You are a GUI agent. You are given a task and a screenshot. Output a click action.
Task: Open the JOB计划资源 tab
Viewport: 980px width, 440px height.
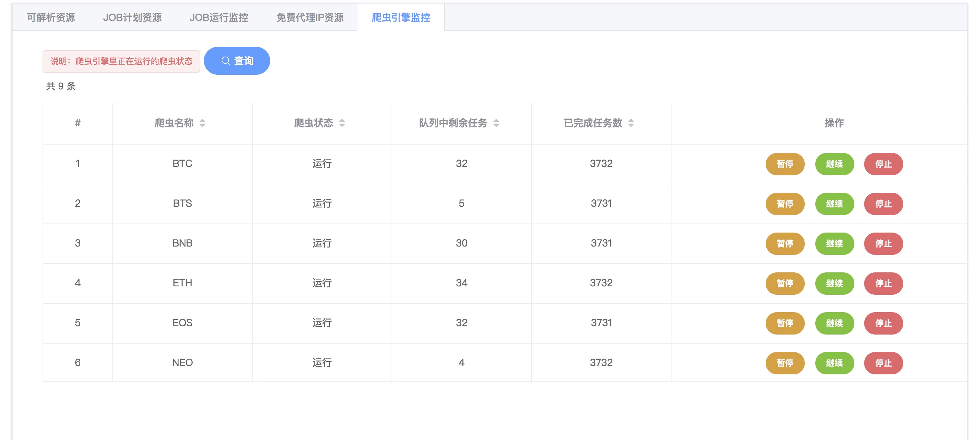coord(132,17)
